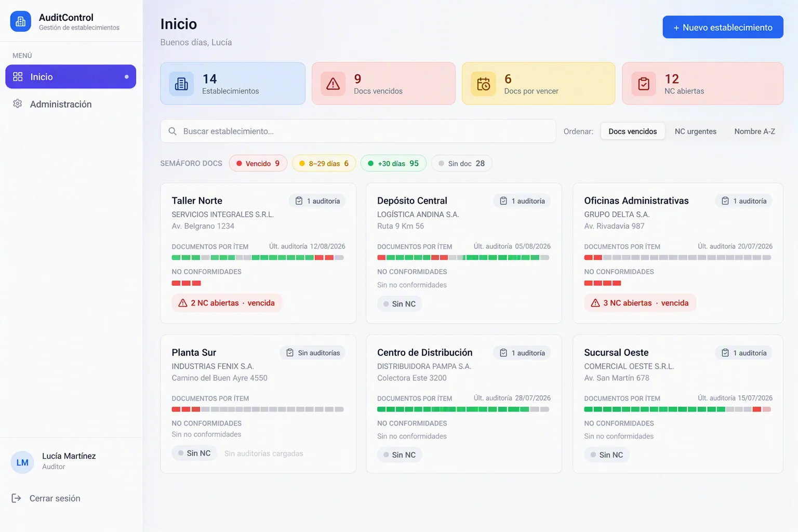The height and width of the screenshot is (532, 798).
Task: Open the 3 NC abiertas vencida badge
Action: (x=640, y=303)
